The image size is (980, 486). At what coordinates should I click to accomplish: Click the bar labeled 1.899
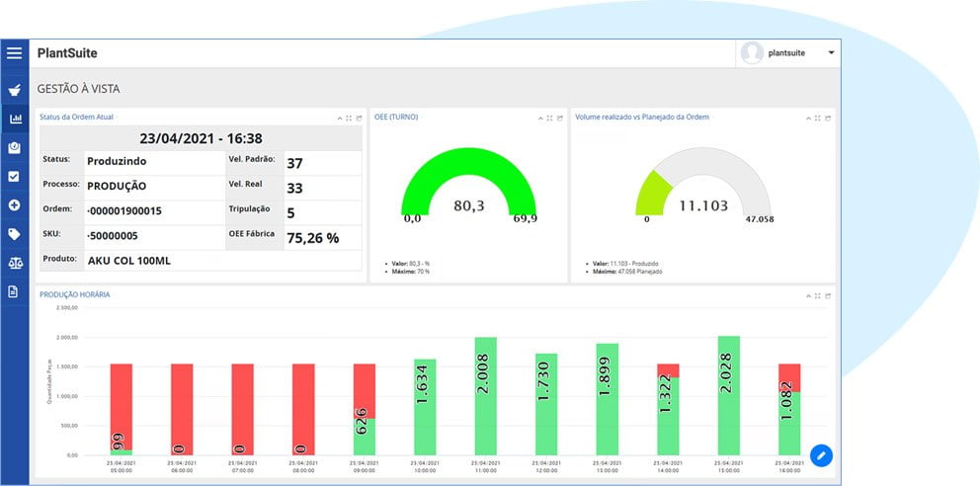[607, 399]
